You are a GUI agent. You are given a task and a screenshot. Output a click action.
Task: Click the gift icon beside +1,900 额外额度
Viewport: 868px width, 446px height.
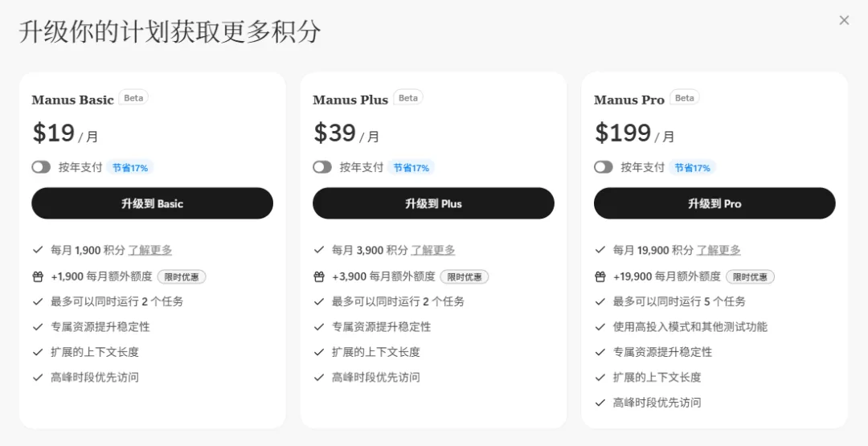tap(38, 276)
